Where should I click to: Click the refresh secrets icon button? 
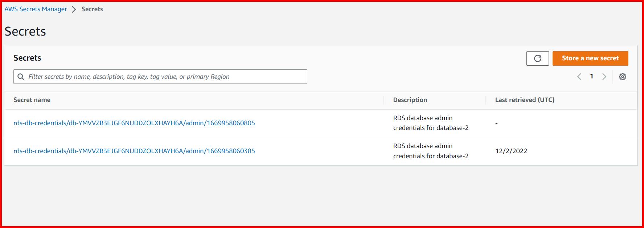[537, 58]
